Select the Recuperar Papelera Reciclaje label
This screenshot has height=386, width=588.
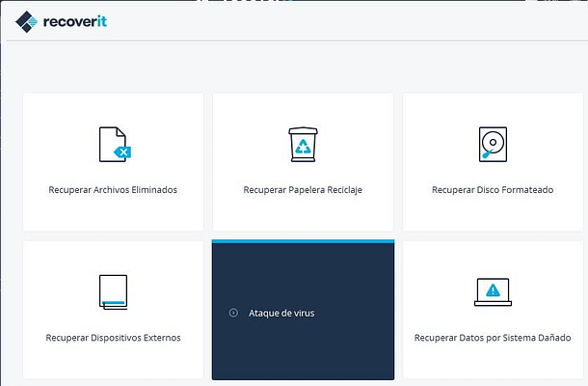303,190
